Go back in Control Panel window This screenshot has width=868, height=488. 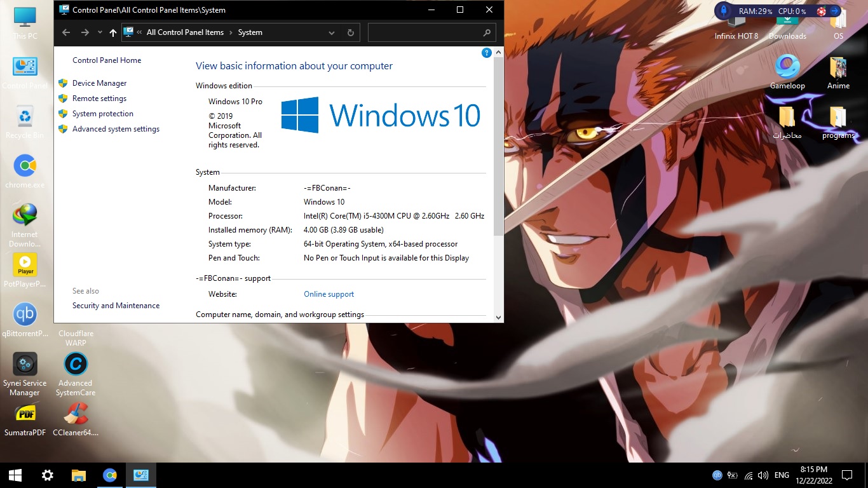66,32
